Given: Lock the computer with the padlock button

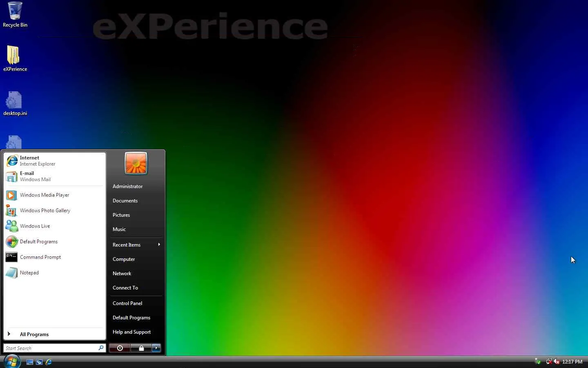Looking at the screenshot, I should click(141, 348).
